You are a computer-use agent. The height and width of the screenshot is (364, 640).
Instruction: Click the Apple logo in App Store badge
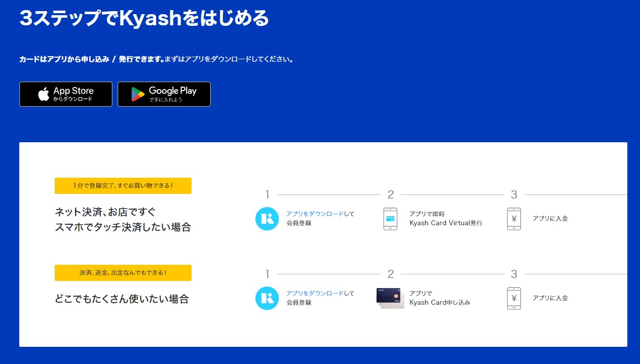(x=44, y=94)
